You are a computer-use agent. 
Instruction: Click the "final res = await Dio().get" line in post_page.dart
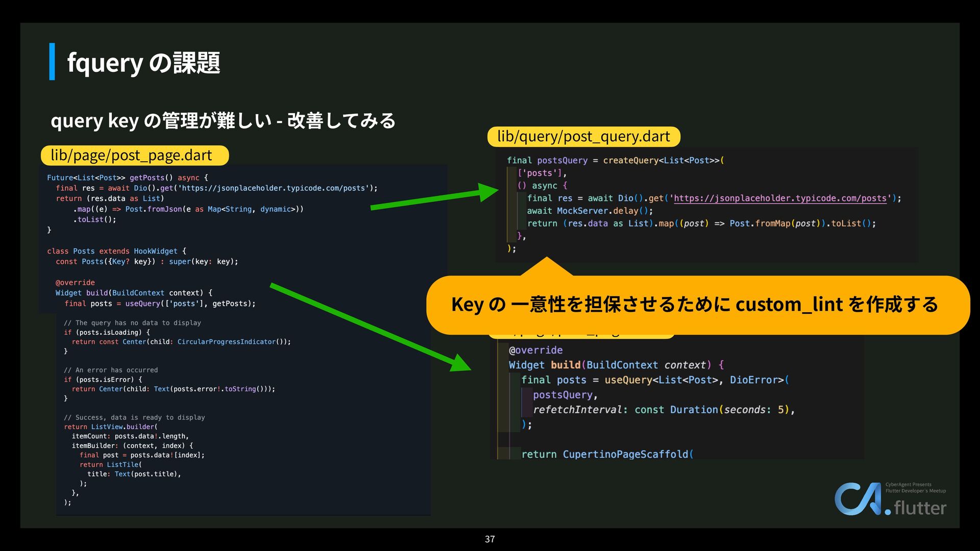217,188
